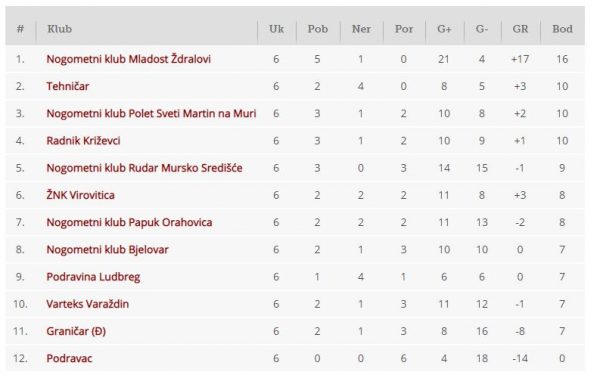Screen dimensions: 600x381
Task: Open the ŽNK Virovitica club link
Action: pyautogui.click(x=80, y=195)
